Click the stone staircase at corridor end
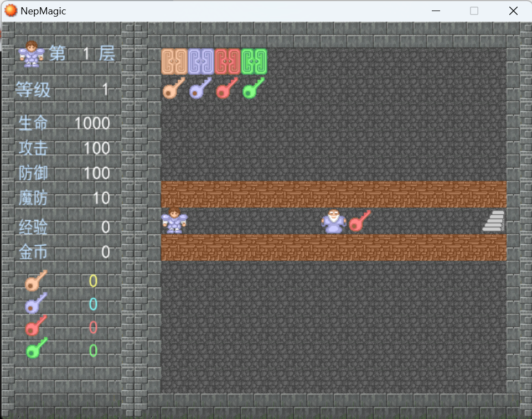This screenshot has width=532, height=419. [x=494, y=221]
